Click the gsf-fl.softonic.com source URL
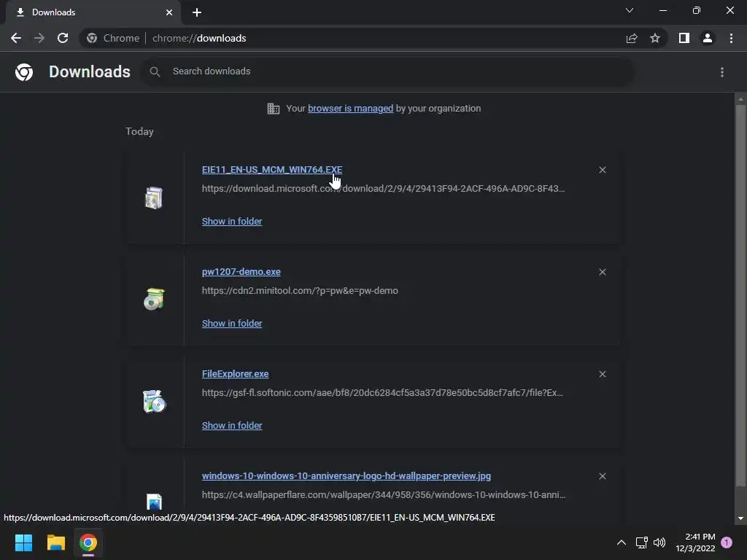 click(382, 393)
